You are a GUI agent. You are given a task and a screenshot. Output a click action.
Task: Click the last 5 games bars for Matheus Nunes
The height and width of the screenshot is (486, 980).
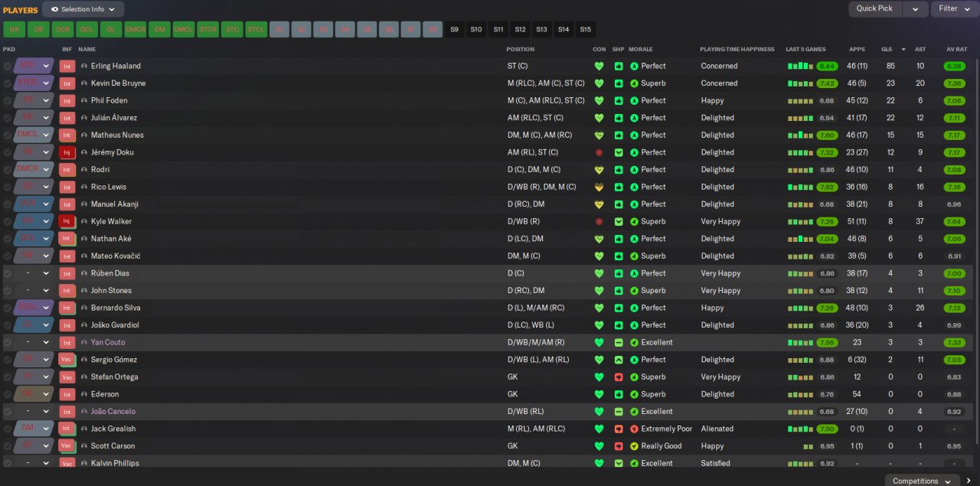(x=800, y=135)
